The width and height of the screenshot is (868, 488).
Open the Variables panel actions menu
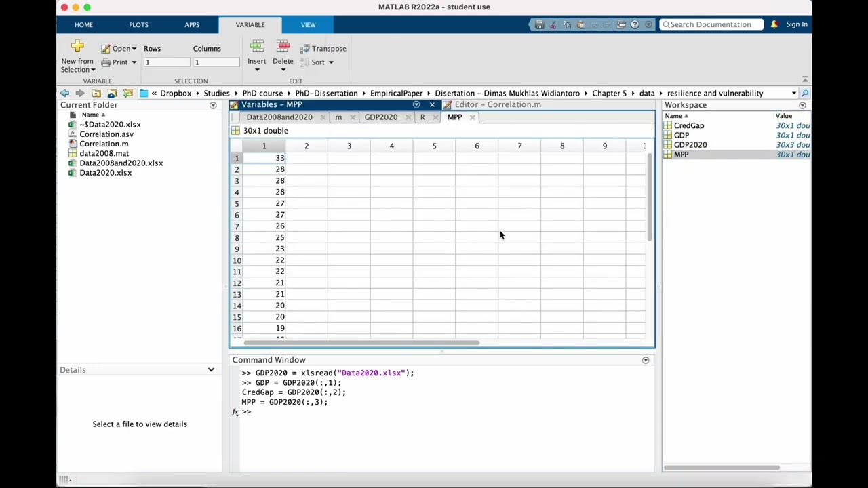(x=416, y=104)
